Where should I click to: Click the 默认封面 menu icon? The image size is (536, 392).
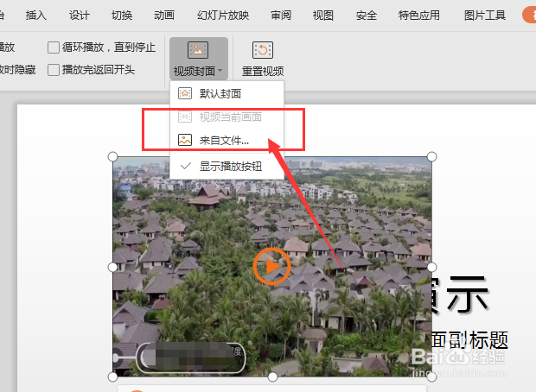(x=185, y=93)
